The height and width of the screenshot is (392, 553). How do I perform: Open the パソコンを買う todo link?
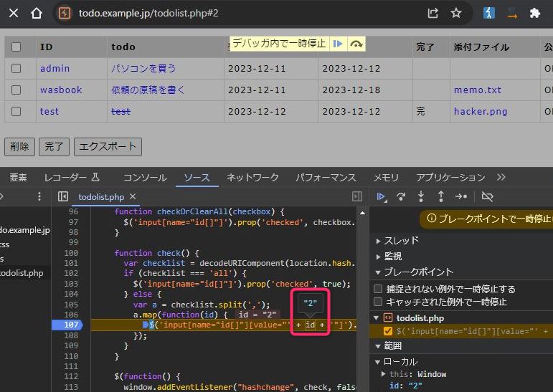tap(143, 68)
